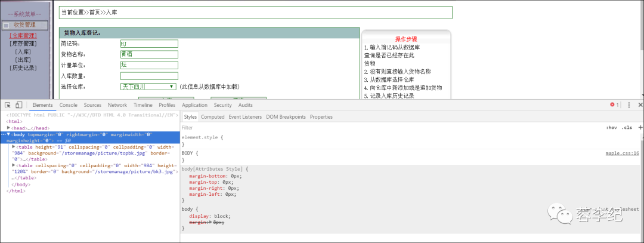Image resolution: width=644 pixels, height=243 pixels.
Task: Open the Security tab
Action: tap(222, 105)
